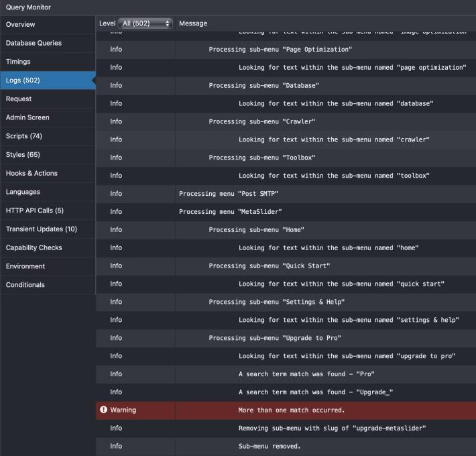The image size is (476, 456).
Task: Open Hooks & Actions panel
Action: pos(32,173)
